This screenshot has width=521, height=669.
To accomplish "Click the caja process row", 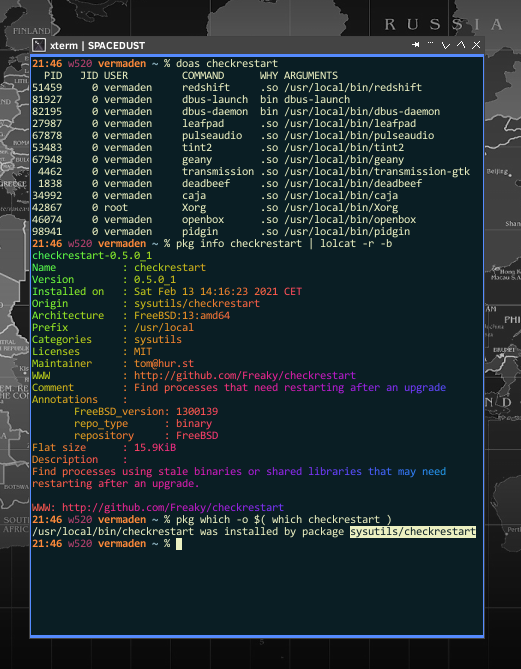I will 215,195.
